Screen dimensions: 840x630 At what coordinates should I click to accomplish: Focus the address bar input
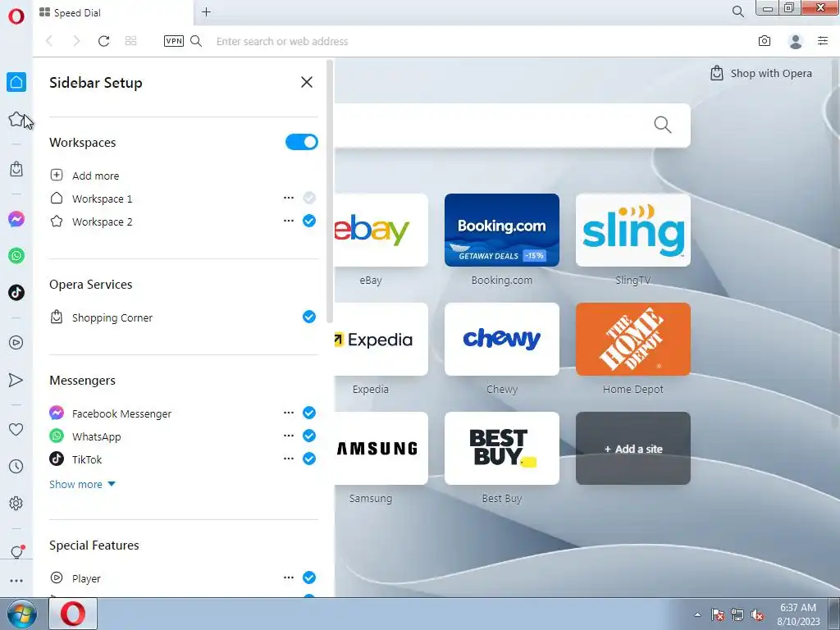477,41
